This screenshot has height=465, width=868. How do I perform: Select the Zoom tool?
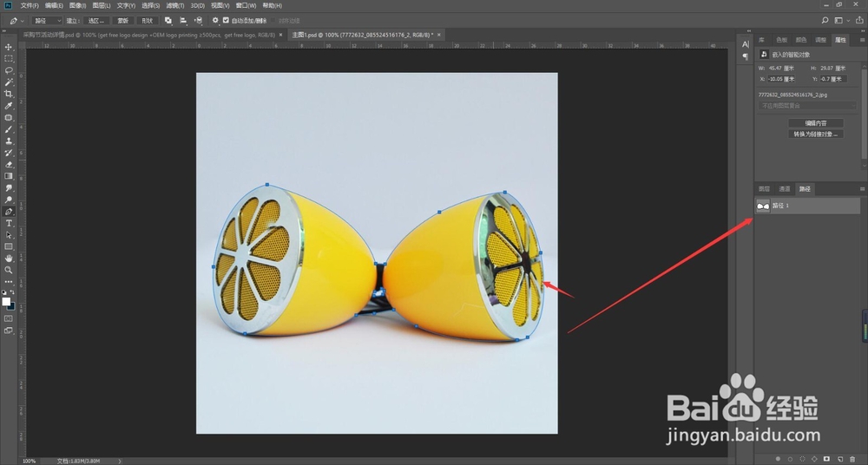[9, 270]
